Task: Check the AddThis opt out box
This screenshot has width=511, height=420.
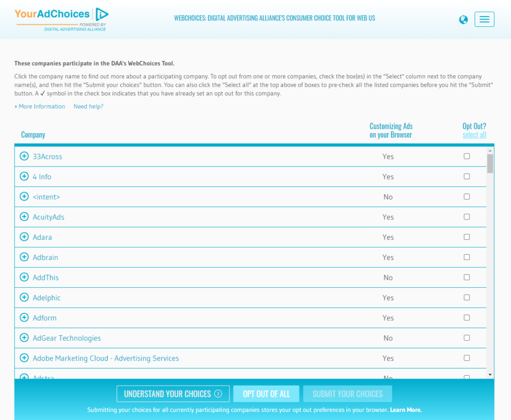Action: click(x=467, y=277)
